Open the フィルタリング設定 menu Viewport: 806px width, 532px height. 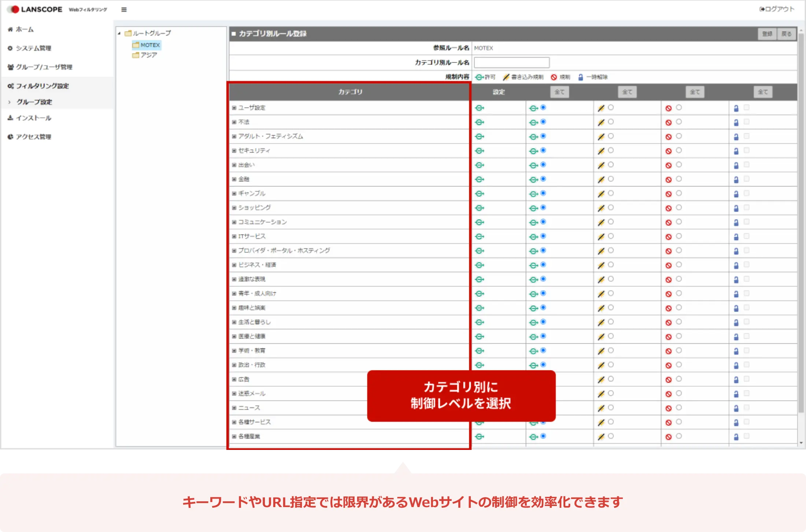[42, 86]
